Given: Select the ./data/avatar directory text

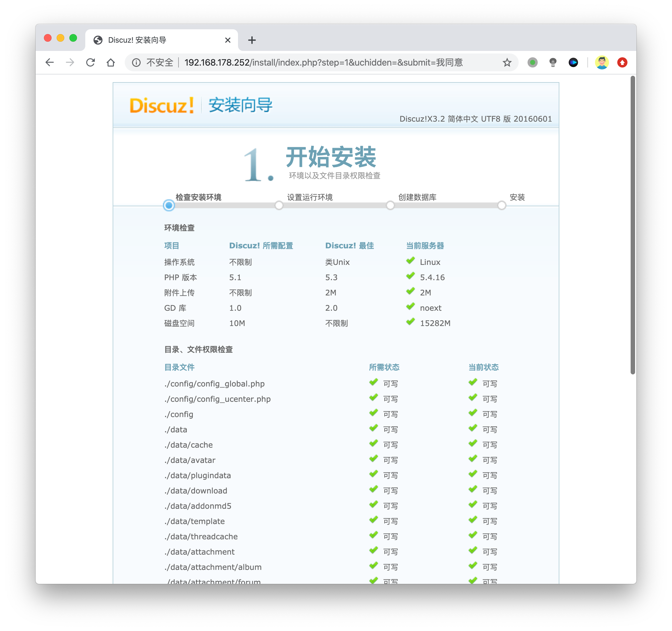Looking at the screenshot, I should pos(190,460).
